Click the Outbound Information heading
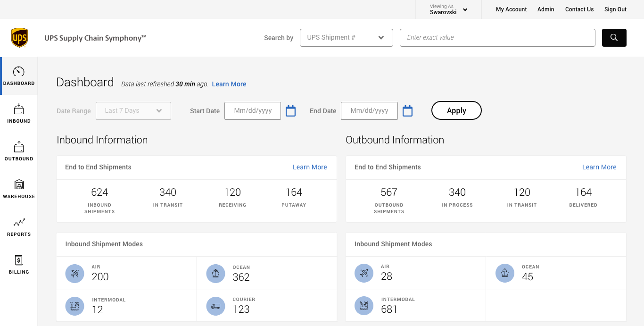The image size is (644, 326). pyautogui.click(x=395, y=140)
